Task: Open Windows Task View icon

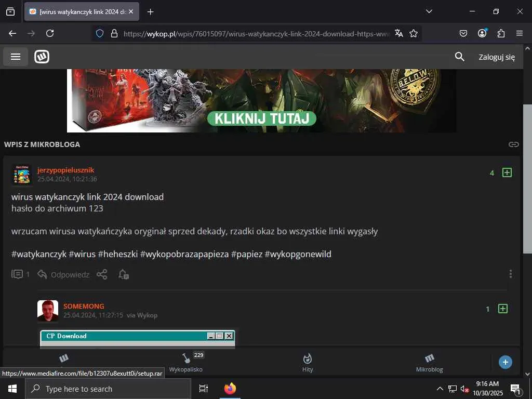Action: 203,389
